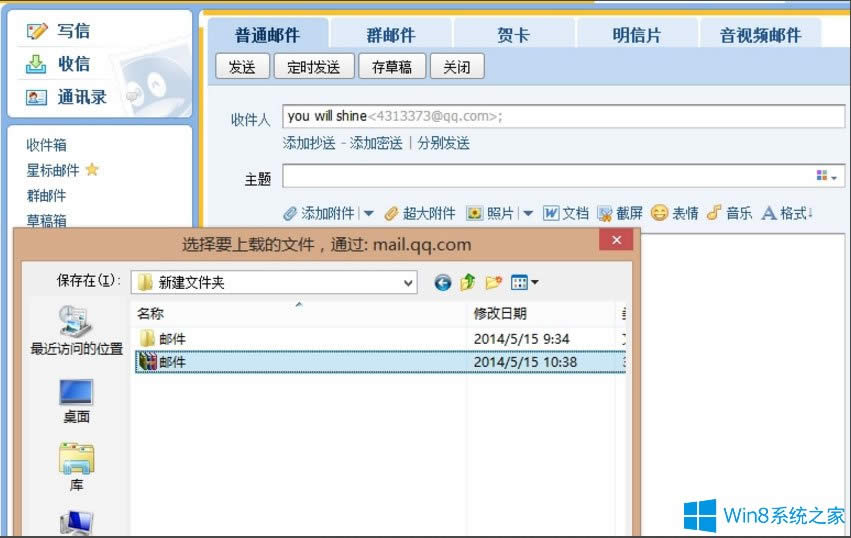Expand the 添加附件 dropdown arrow
Image resolution: width=851 pixels, height=538 pixels.
tap(368, 214)
